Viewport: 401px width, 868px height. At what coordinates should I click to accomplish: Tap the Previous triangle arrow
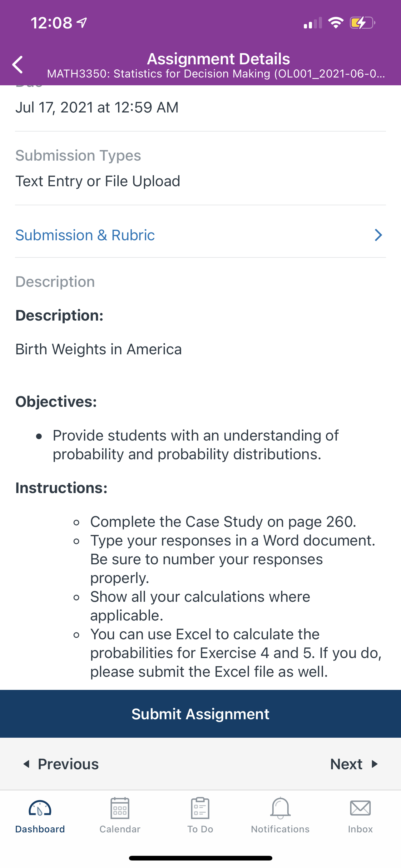(x=26, y=764)
